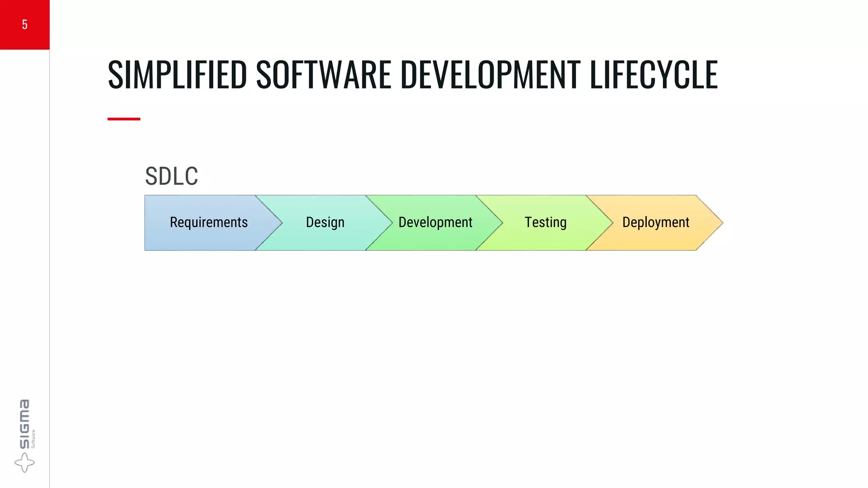The height and width of the screenshot is (488, 868).
Task: Click the word SOFTWARE in the title
Action: tap(323, 75)
